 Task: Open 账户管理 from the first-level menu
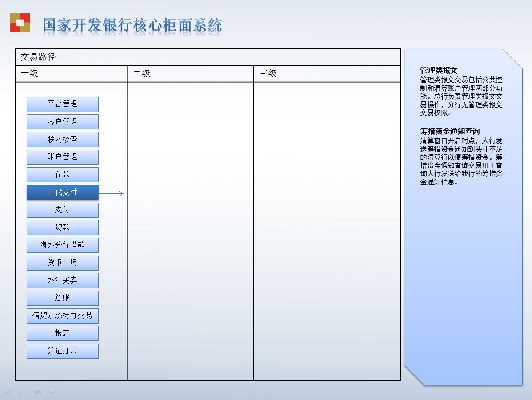pos(62,157)
